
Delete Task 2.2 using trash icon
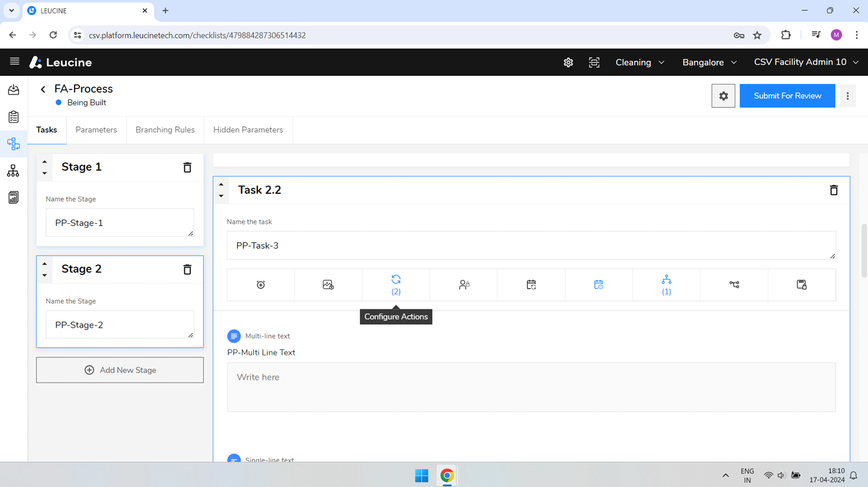[x=833, y=191]
